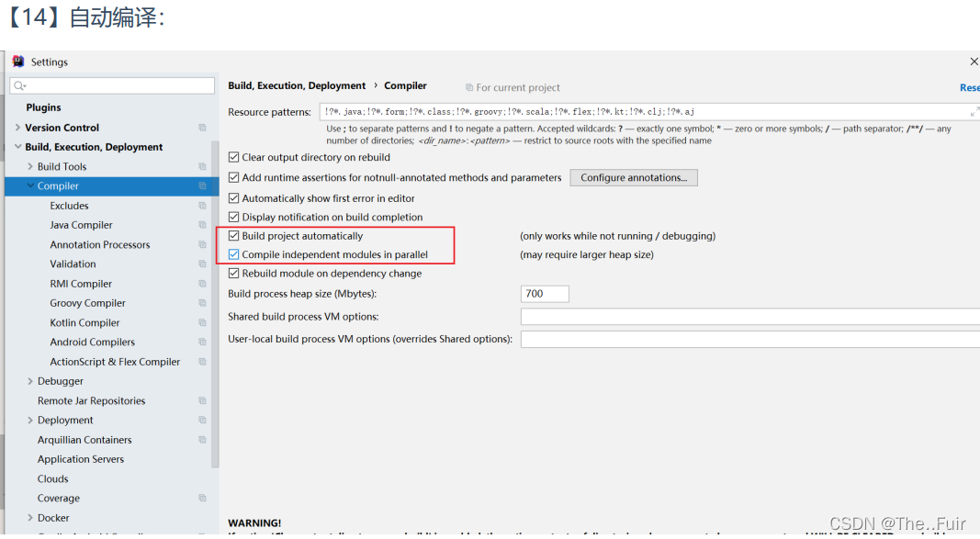Click project-level icon beside Build Tools
980x539 pixels.
click(x=202, y=167)
